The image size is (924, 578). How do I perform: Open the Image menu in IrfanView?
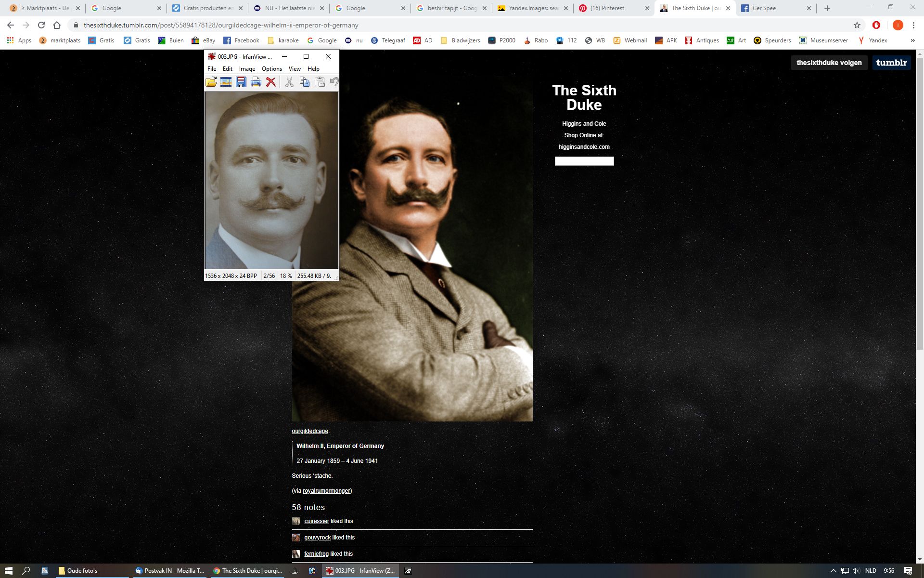247,69
